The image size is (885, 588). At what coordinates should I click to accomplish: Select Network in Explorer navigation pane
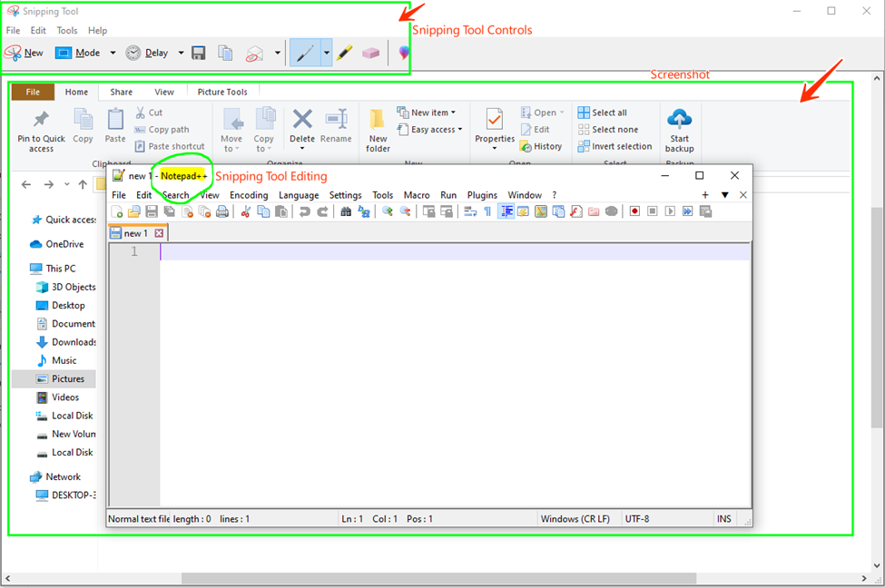pos(54,476)
